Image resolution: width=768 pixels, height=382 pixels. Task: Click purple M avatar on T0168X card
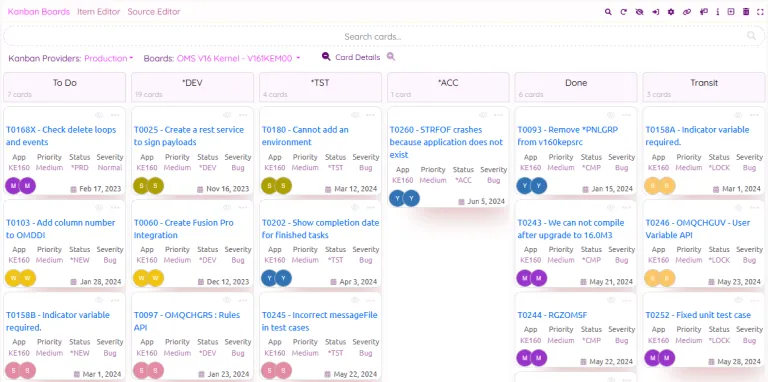(x=13, y=186)
